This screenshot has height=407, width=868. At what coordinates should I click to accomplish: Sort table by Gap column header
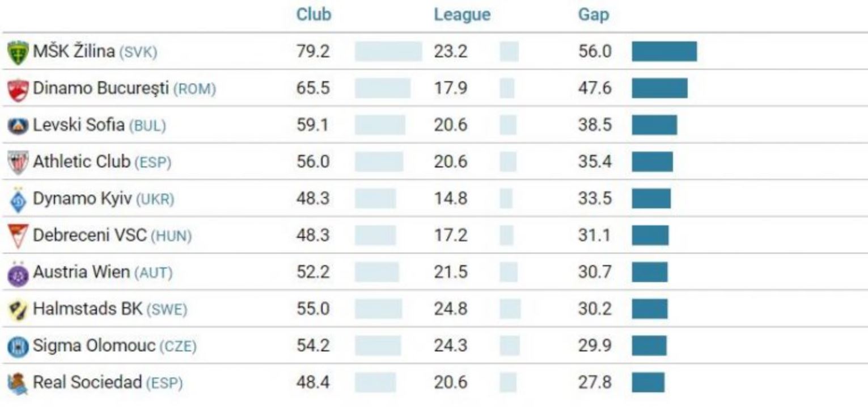click(593, 15)
